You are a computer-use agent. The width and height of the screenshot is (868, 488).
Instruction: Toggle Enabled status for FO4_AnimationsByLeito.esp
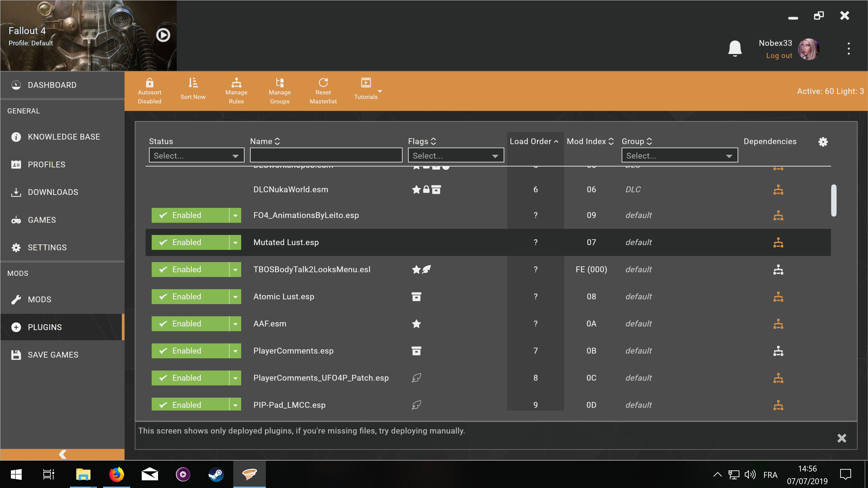pyautogui.click(x=190, y=215)
